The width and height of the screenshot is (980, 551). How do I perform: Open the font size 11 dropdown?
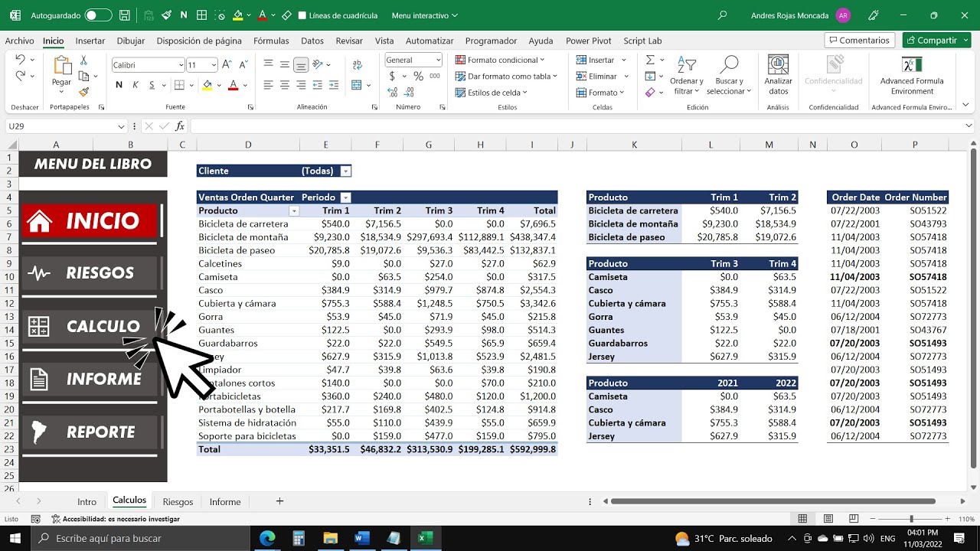(214, 65)
